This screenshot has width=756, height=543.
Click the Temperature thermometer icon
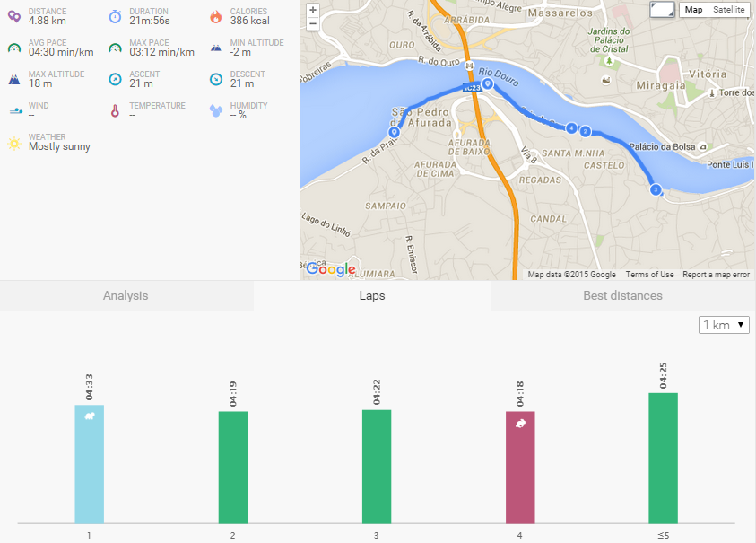[x=115, y=111]
